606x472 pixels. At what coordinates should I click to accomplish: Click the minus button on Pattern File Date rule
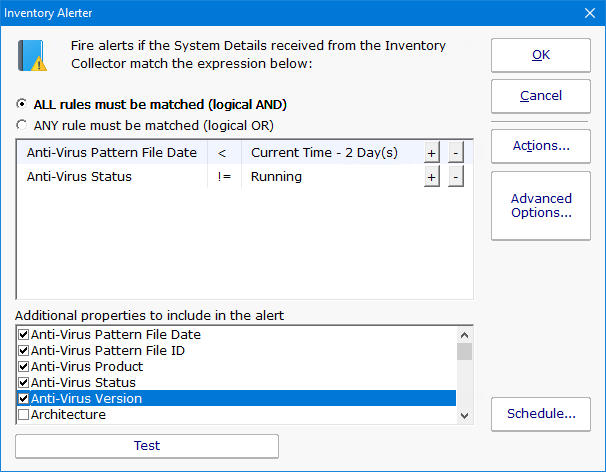coord(455,153)
